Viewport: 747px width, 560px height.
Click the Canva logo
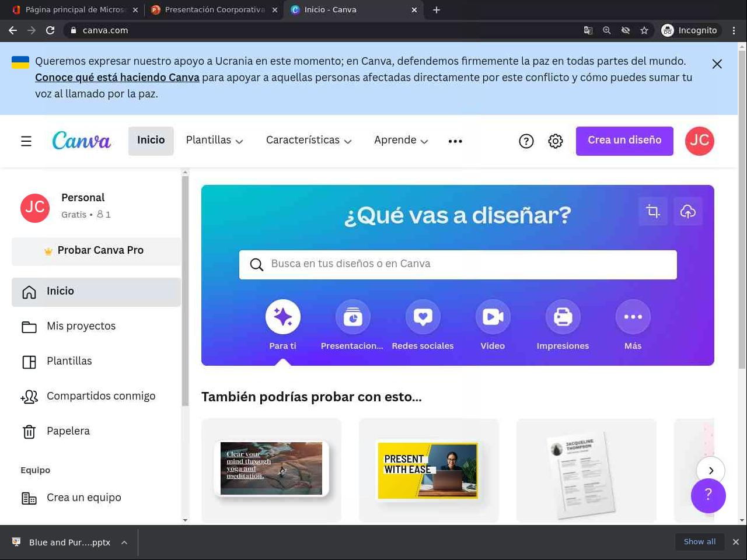tap(81, 141)
